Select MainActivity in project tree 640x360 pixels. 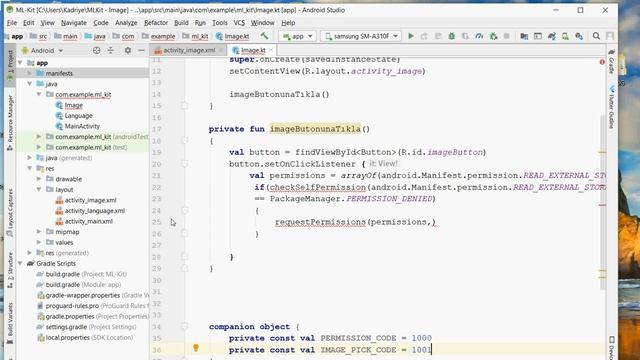coord(82,126)
